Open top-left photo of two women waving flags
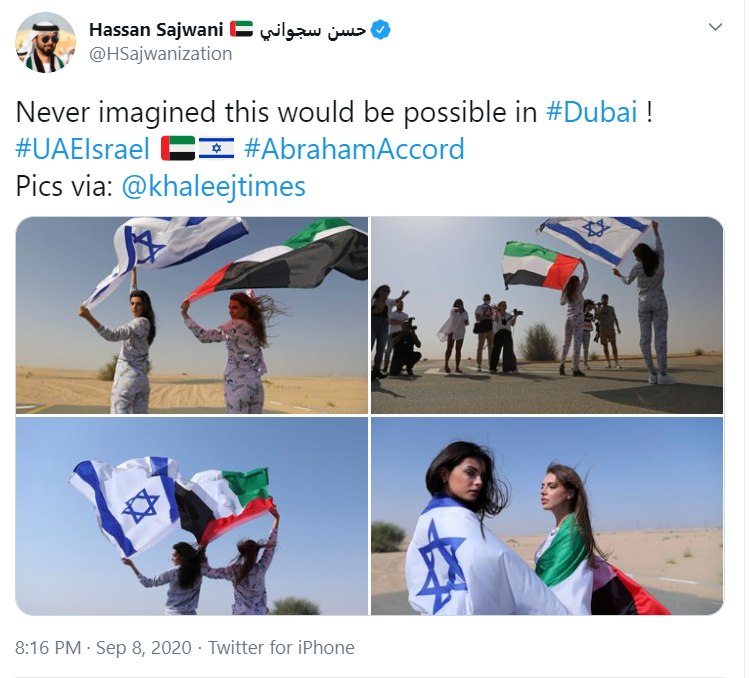The image size is (749, 678). [192, 315]
